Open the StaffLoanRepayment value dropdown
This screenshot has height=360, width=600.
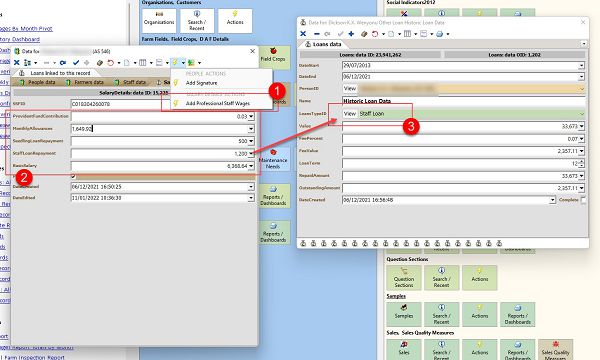251,153
